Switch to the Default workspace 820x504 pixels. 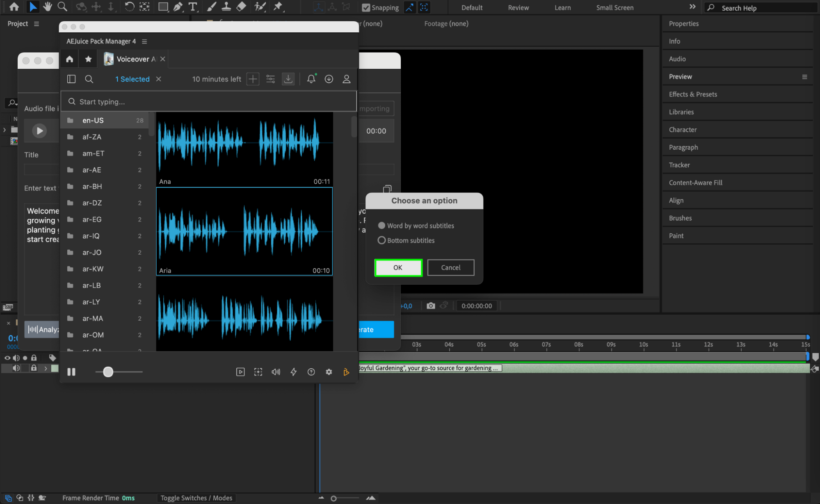(472, 7)
